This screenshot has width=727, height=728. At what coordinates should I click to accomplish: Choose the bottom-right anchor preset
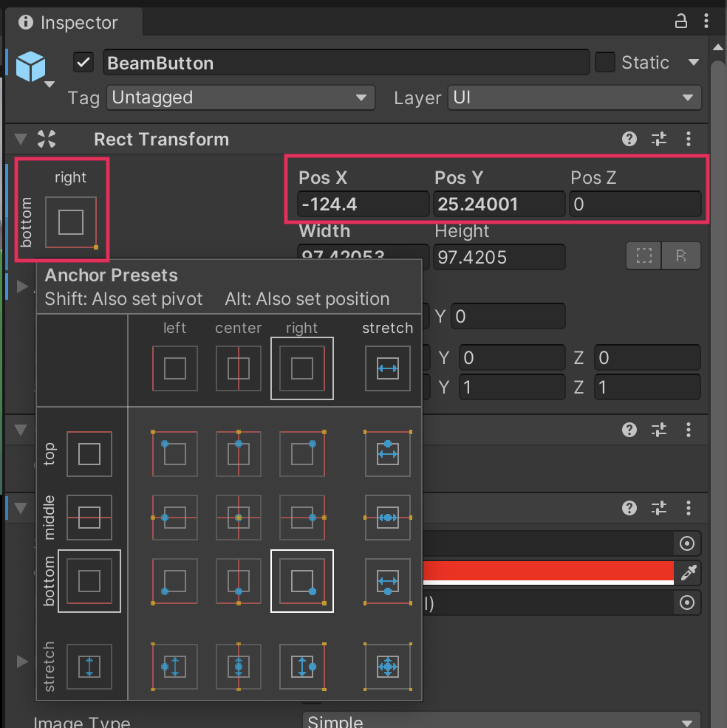[x=302, y=581]
